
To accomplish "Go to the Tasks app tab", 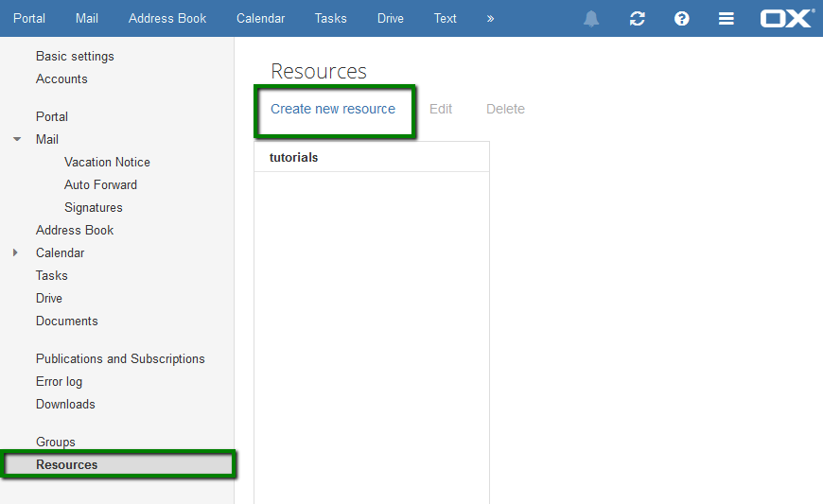I will click(331, 18).
